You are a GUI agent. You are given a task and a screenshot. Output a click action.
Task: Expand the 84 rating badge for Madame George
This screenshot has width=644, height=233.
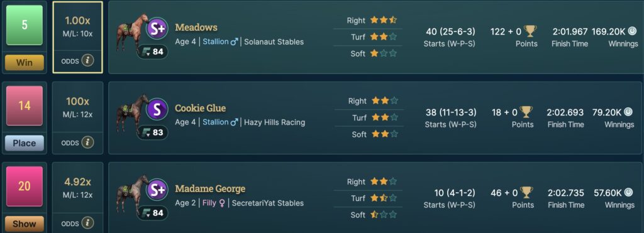(x=152, y=213)
